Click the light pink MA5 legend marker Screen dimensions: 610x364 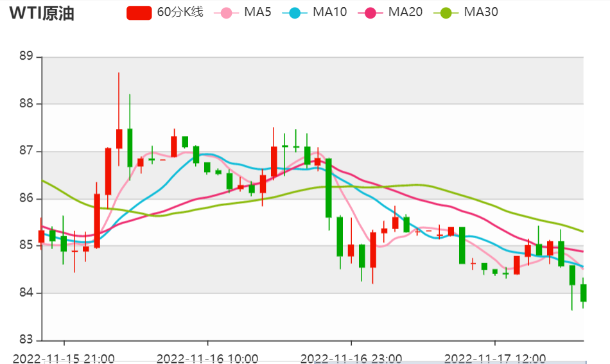point(226,13)
